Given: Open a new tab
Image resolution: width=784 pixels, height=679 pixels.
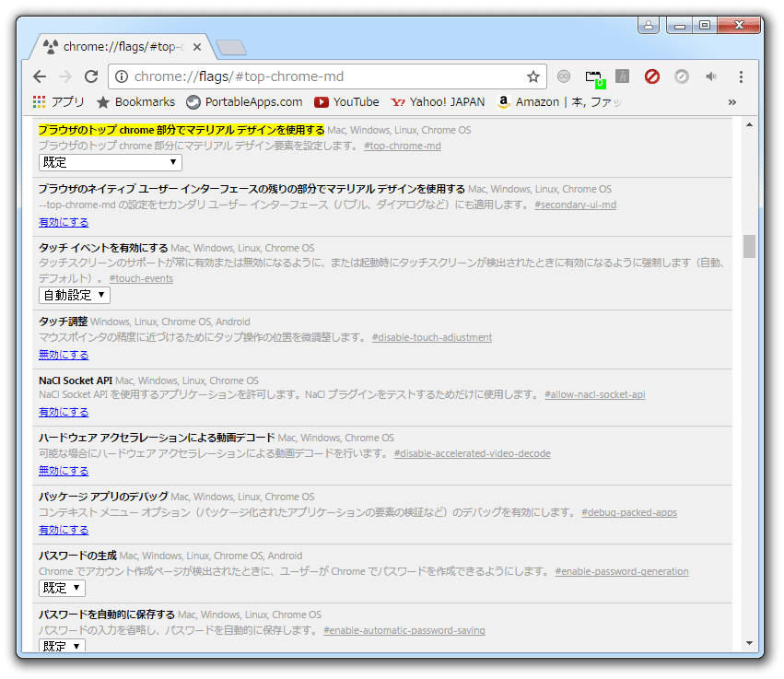Looking at the screenshot, I should click(231, 48).
